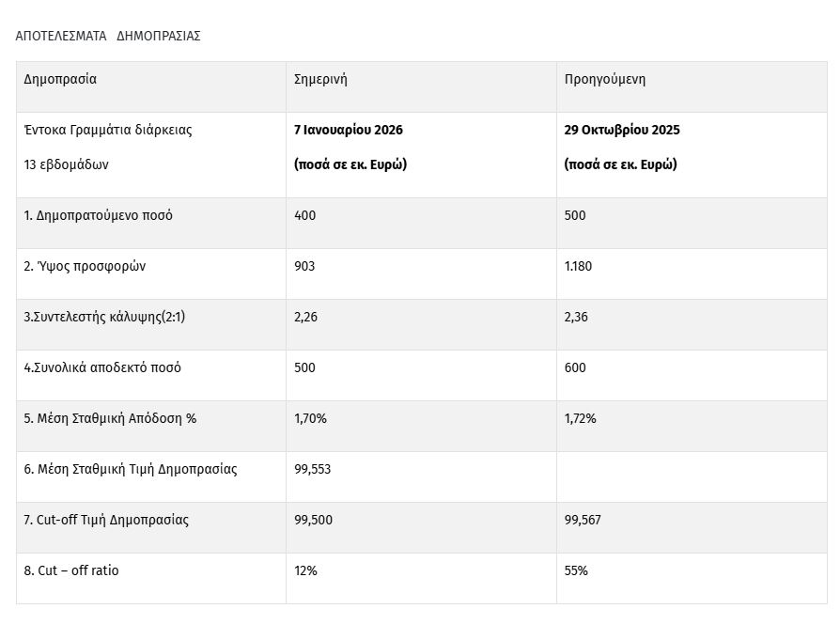Click the Συντελεστής κάλυψης(2:1) row label

[104, 317]
